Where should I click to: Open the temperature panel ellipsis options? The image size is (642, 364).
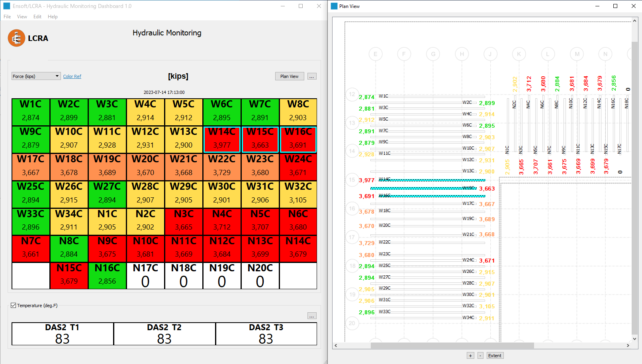[x=312, y=315]
